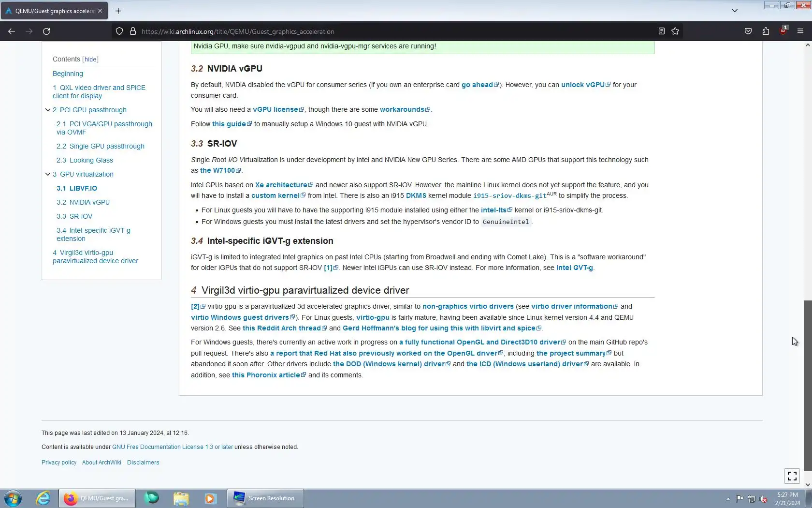Open 'the W7100' link
This screenshot has height=508, width=812.
[x=220, y=170]
